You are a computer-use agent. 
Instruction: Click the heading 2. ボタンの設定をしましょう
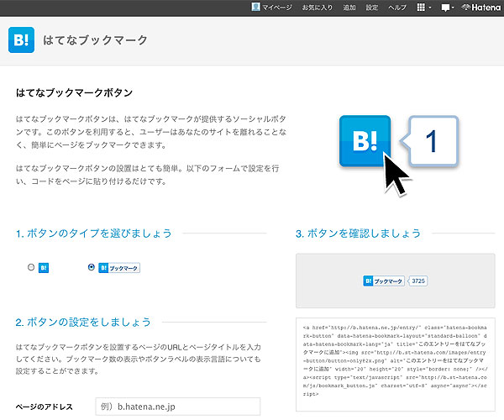click(83, 322)
